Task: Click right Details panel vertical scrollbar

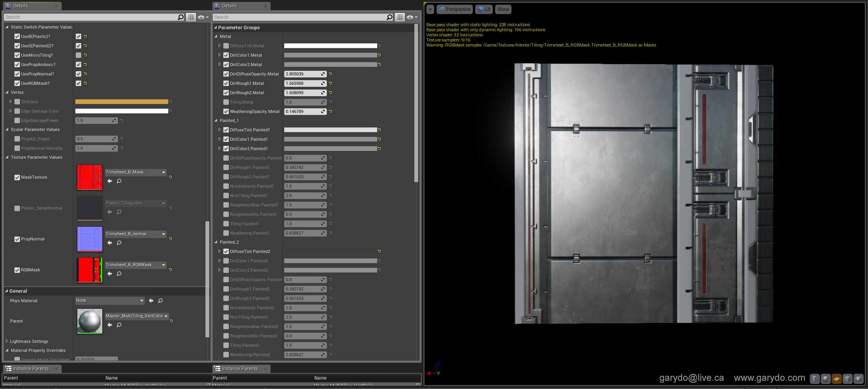Action: (416, 104)
